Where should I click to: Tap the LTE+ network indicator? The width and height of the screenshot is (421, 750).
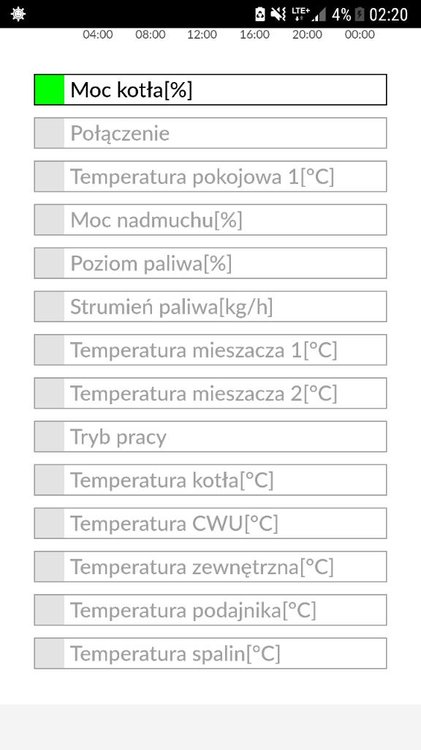pyautogui.click(x=300, y=14)
